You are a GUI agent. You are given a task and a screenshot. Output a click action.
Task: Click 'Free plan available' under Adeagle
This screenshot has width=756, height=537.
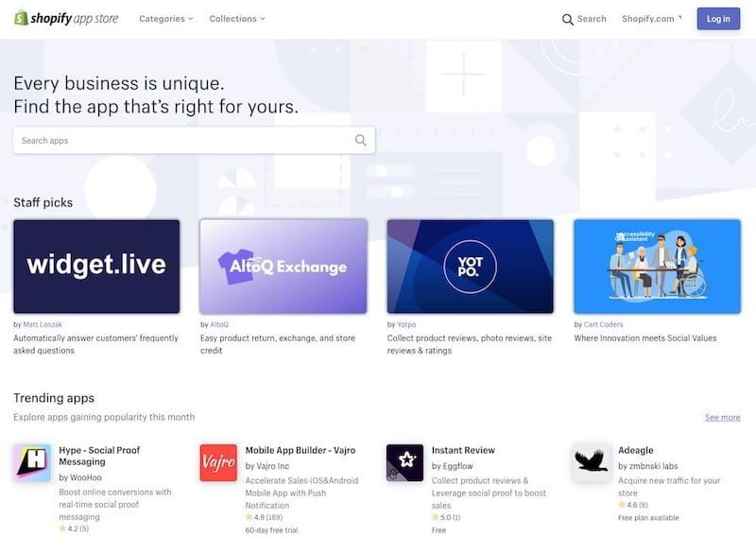point(648,518)
